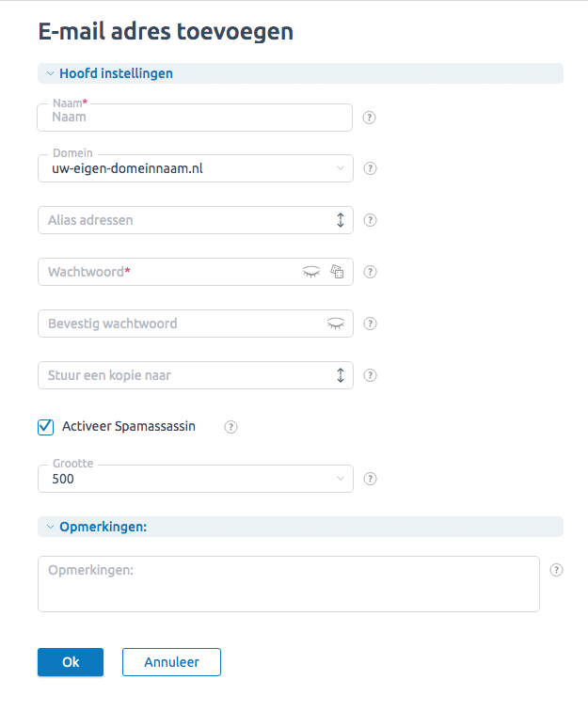Click the Annuleer button
The height and width of the screenshot is (711, 588).
click(x=171, y=662)
